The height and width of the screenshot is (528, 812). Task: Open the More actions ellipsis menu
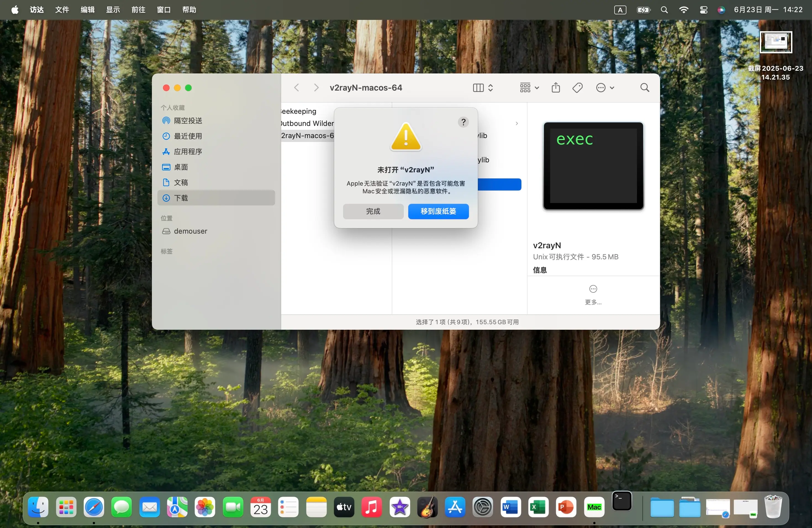tap(605, 88)
